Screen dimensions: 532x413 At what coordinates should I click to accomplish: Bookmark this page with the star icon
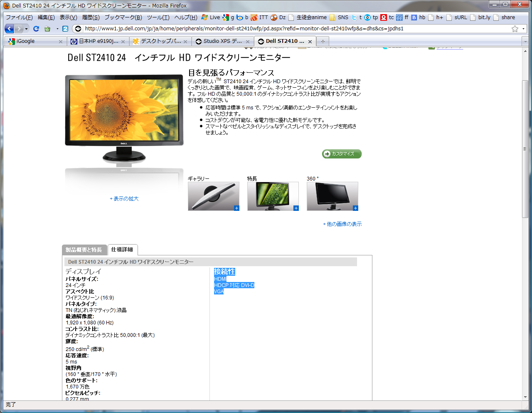515,29
